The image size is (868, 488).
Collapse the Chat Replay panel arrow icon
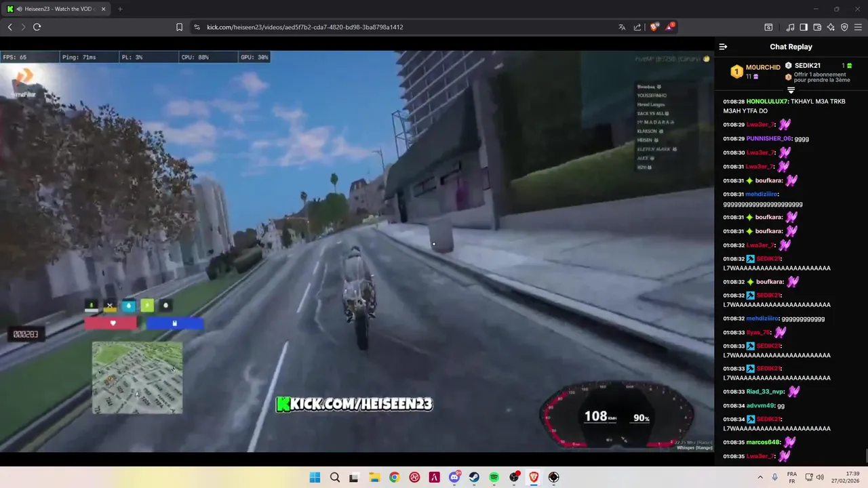coord(723,47)
